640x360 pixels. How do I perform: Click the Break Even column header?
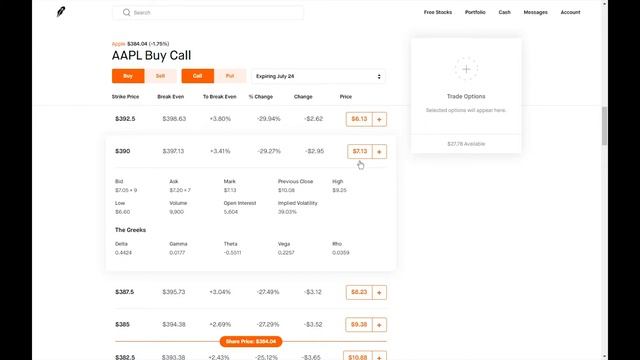click(171, 97)
